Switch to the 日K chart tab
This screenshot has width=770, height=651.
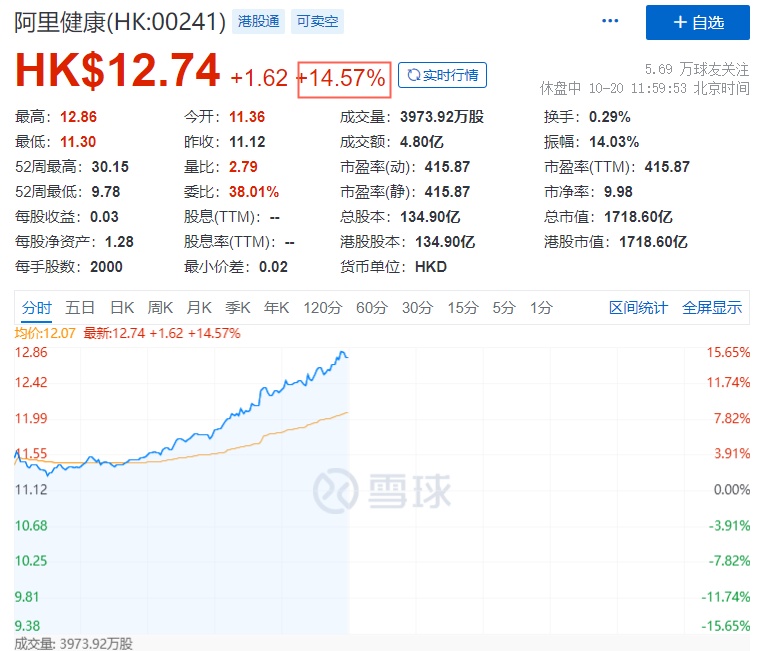[122, 308]
